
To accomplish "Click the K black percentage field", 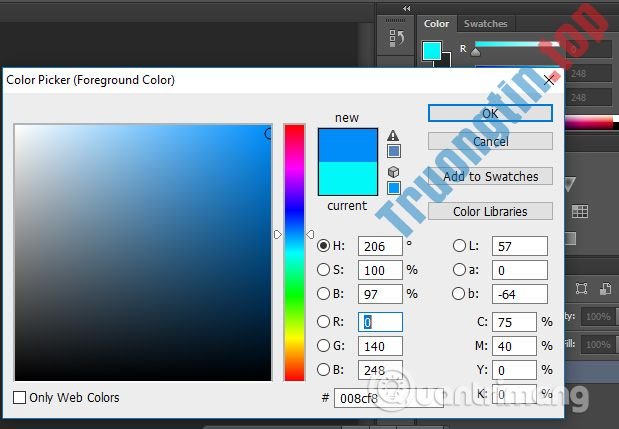I will [514, 394].
